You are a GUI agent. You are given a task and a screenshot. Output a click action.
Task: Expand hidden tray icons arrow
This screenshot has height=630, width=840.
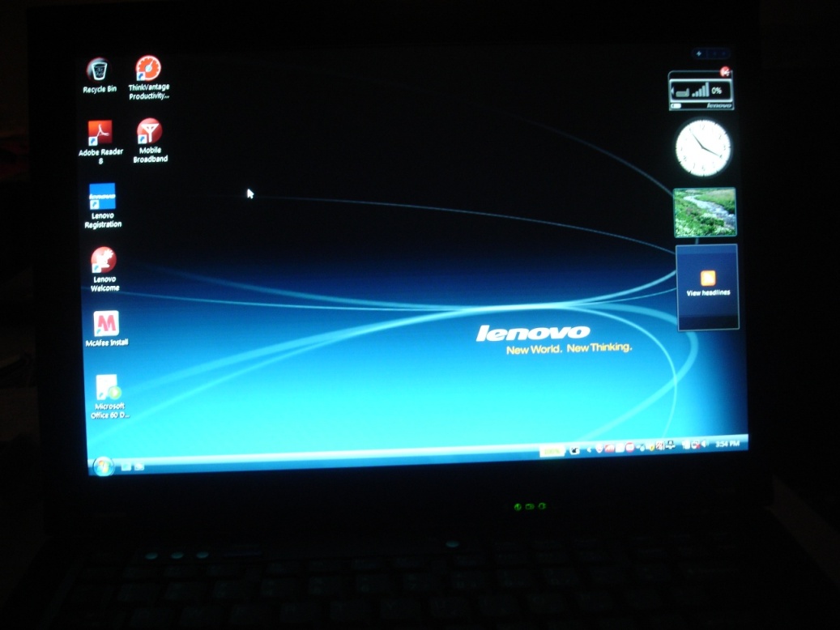tap(589, 450)
